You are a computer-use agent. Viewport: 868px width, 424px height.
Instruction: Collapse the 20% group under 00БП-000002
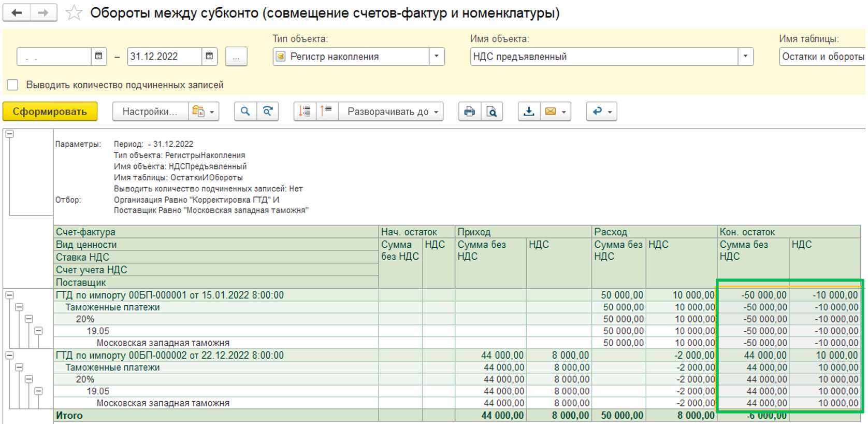[29, 379]
